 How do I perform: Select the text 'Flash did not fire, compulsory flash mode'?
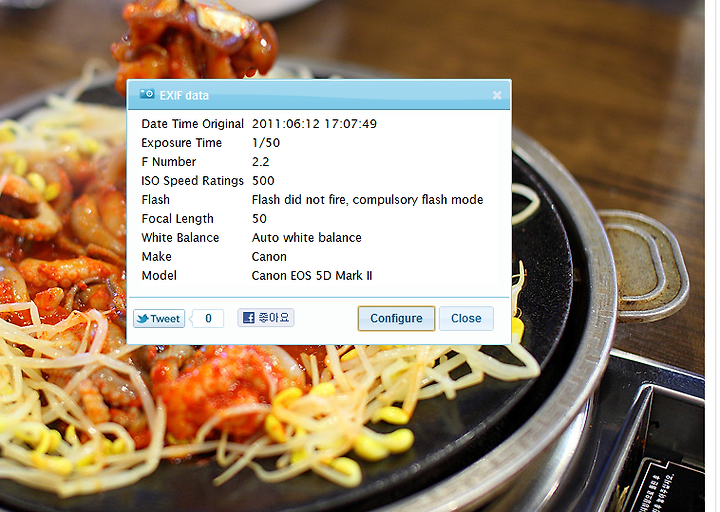click(x=367, y=200)
